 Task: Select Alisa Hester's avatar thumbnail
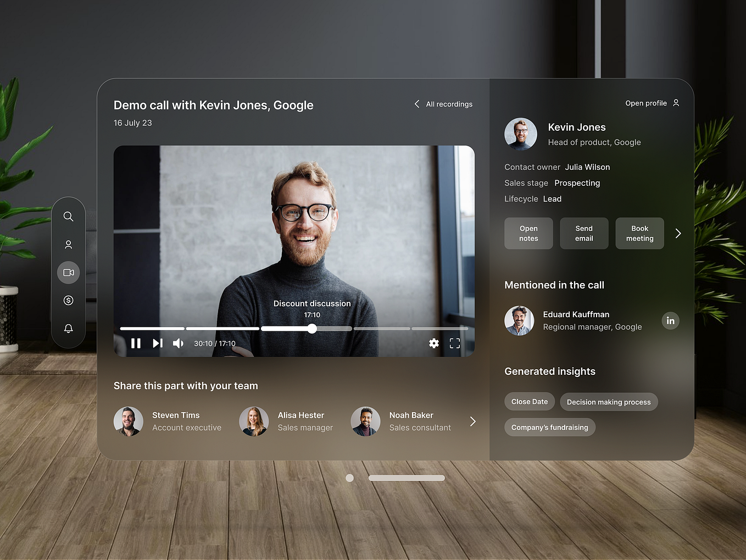coord(254,421)
